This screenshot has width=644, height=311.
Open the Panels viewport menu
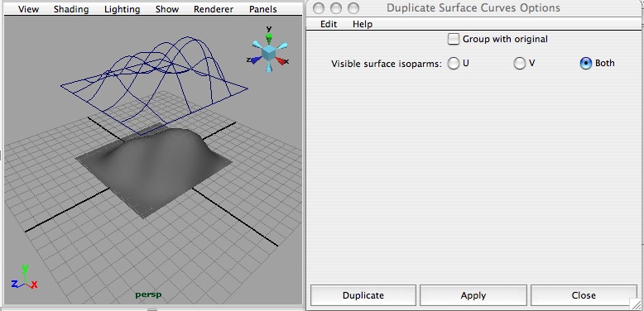263,9
